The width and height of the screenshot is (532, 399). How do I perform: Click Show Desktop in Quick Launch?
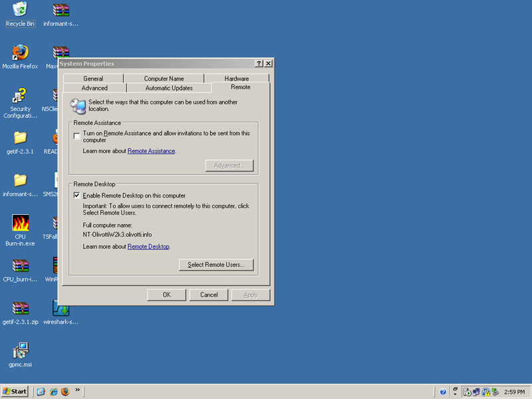click(x=41, y=392)
